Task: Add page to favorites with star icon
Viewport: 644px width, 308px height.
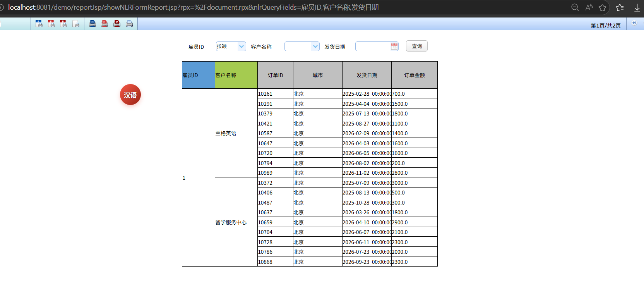Action: coord(602,7)
